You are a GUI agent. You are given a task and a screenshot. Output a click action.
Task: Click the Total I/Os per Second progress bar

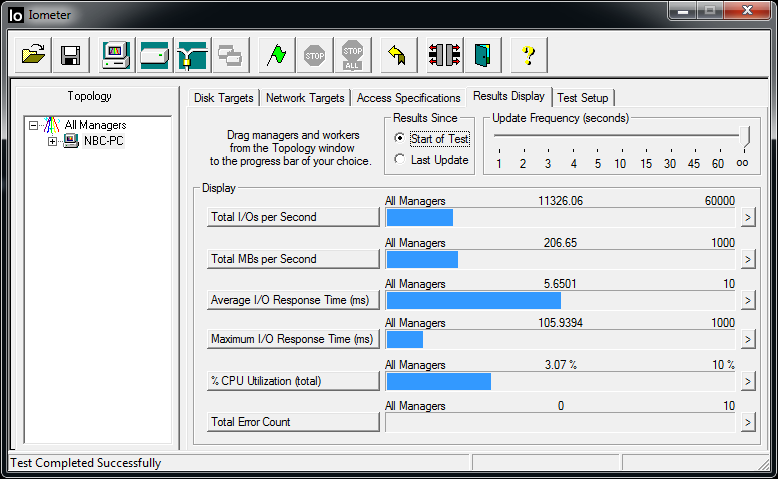pos(561,217)
